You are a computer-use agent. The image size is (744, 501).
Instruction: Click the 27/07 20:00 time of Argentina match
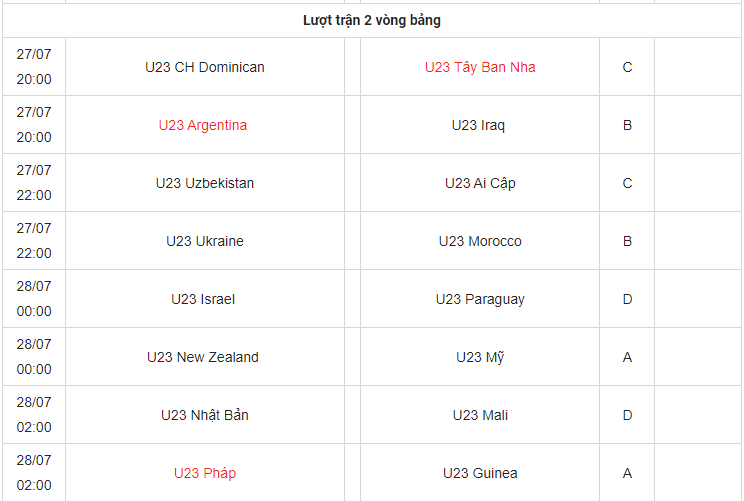[34, 125]
